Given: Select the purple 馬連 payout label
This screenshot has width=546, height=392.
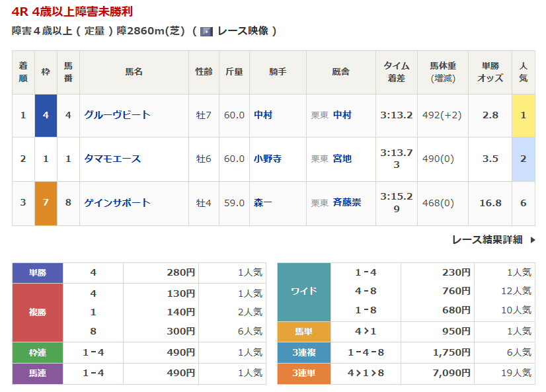Looking at the screenshot, I should point(38,373).
